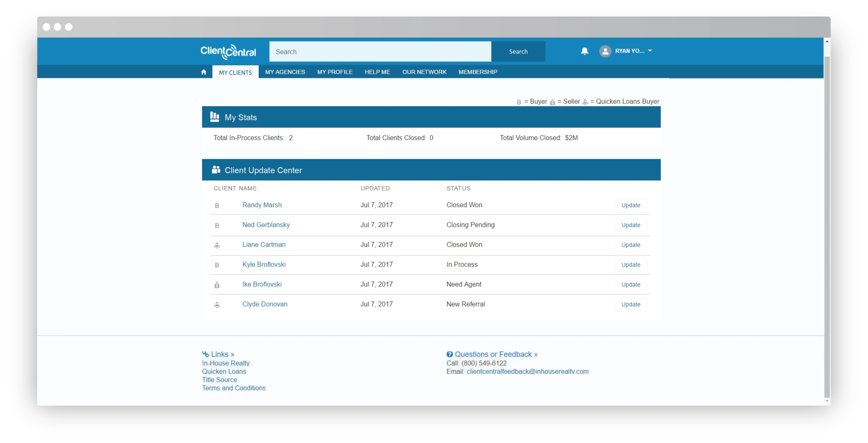Viewport: 868px width, 443px height.
Task: Click the people icon on Client Update Center header
Action: [215, 169]
